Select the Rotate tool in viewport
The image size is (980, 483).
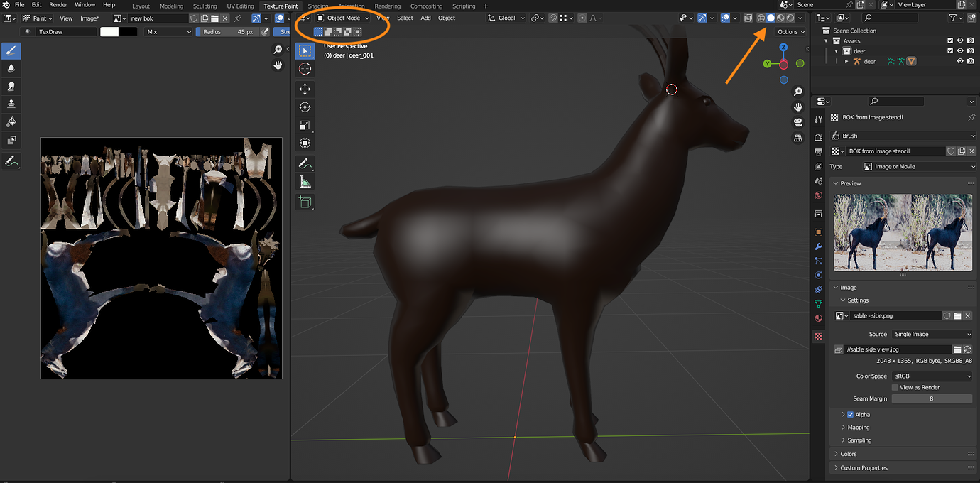pos(305,107)
